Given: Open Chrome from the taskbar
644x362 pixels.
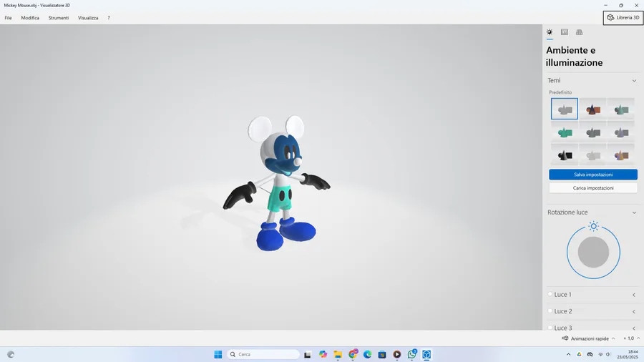Looking at the screenshot, I should click(353, 354).
